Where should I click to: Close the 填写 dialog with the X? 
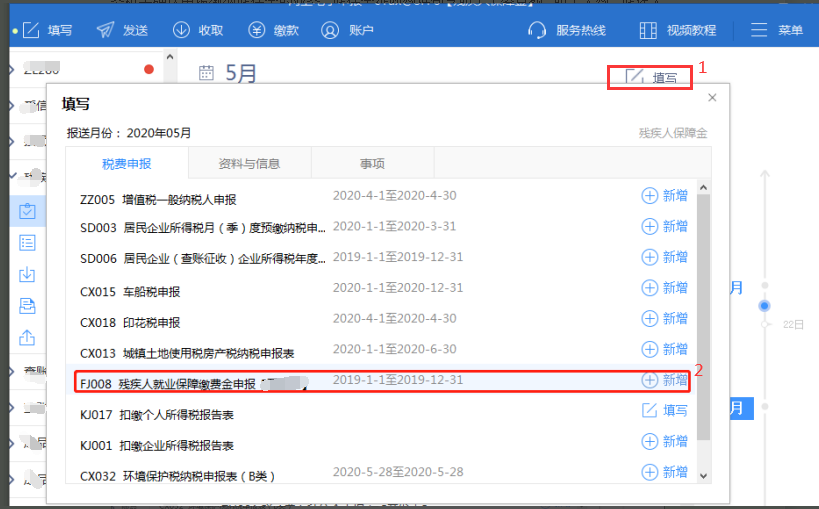click(712, 98)
